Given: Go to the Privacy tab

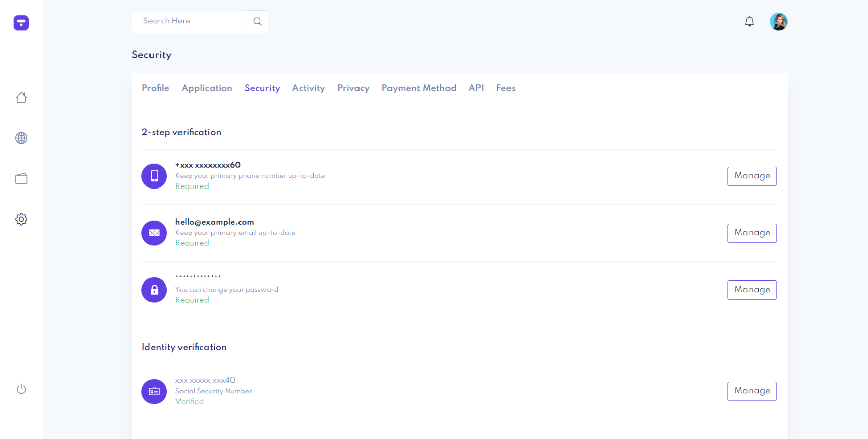Looking at the screenshot, I should point(353,88).
